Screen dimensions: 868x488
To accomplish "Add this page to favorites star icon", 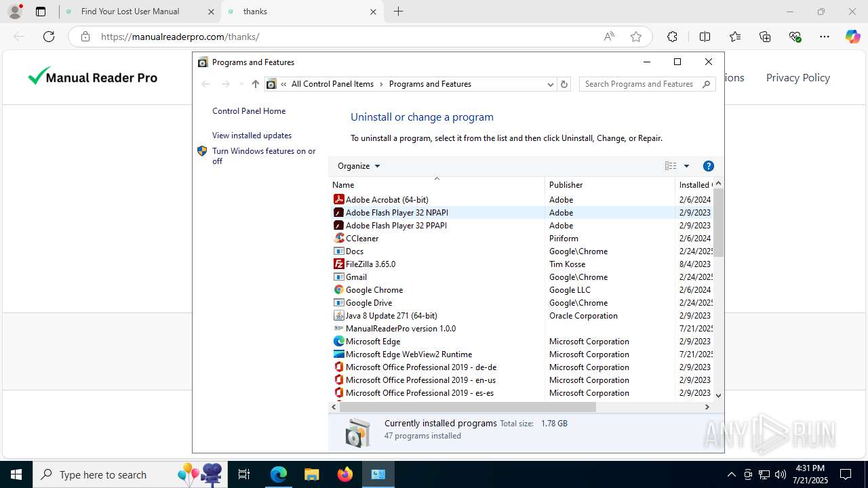I will 636,37.
